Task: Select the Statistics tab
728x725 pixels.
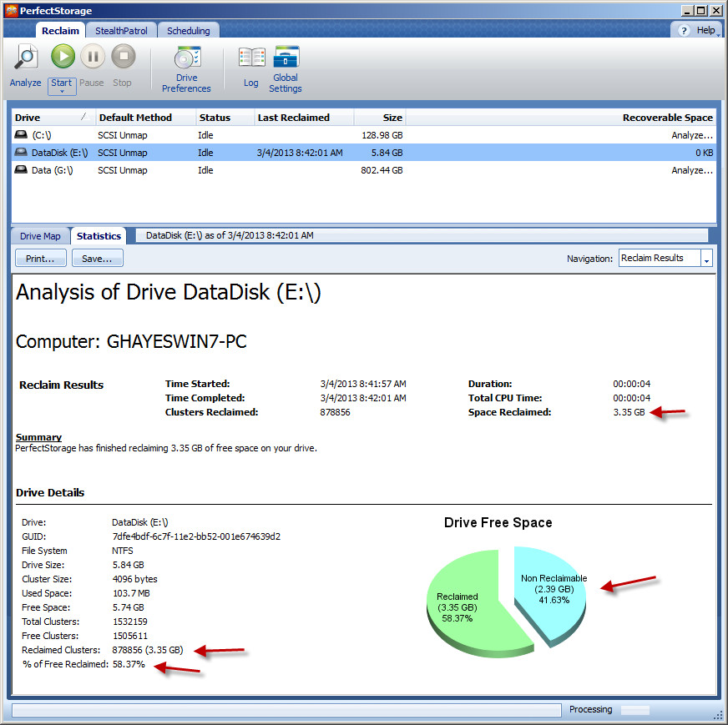Action: (99, 236)
